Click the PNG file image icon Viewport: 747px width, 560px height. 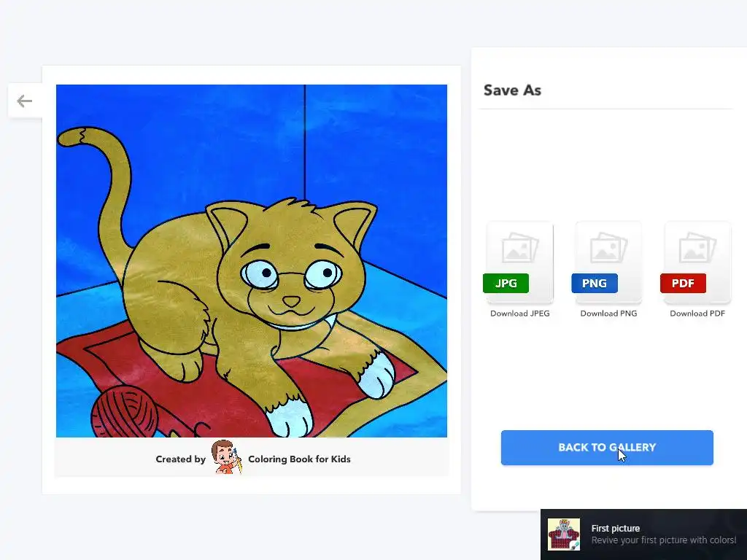pos(608,248)
